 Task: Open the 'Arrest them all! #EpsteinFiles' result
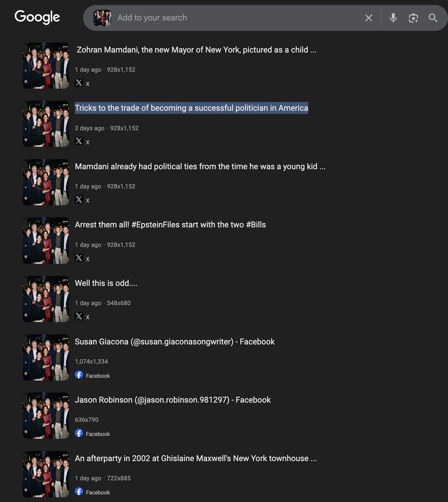click(170, 225)
